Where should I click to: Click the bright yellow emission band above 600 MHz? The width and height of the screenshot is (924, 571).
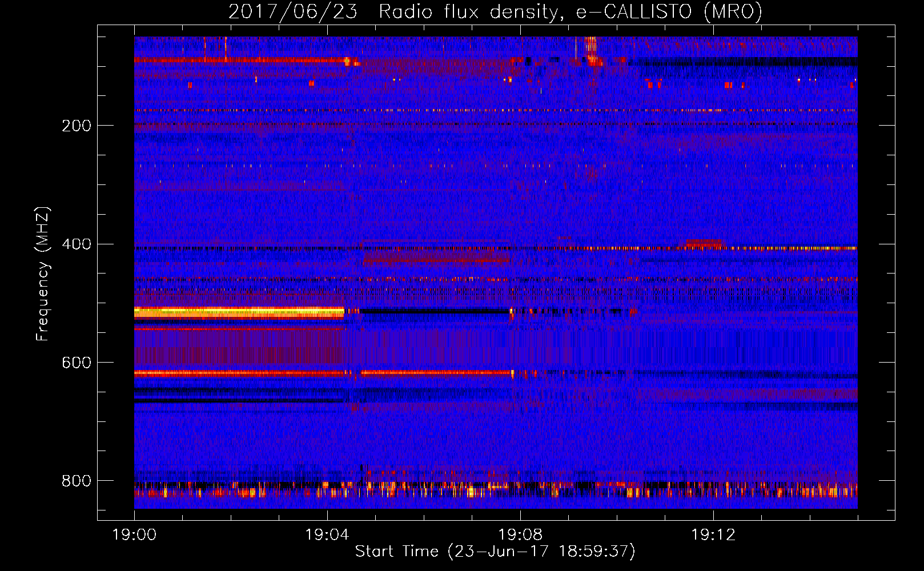point(239,312)
